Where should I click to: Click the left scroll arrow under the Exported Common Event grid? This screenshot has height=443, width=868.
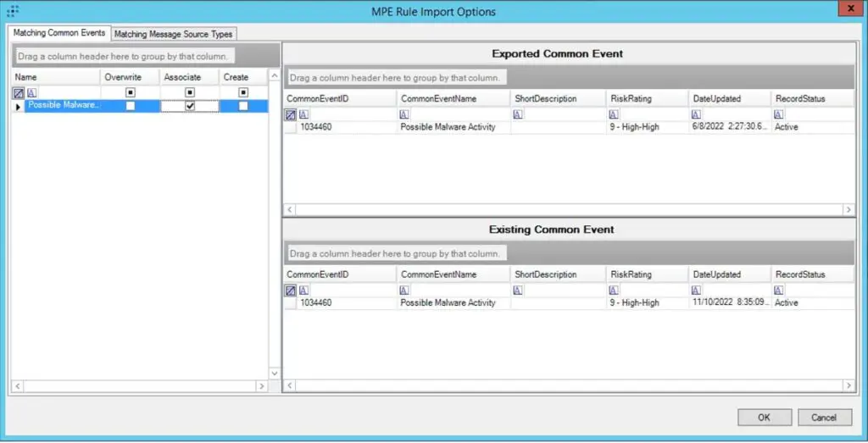(290, 209)
